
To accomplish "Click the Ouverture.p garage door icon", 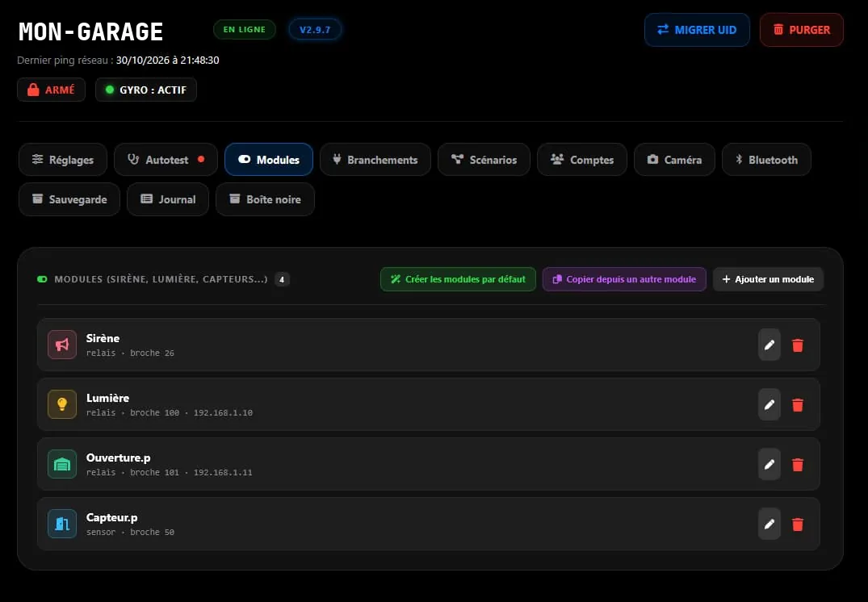I will point(62,464).
